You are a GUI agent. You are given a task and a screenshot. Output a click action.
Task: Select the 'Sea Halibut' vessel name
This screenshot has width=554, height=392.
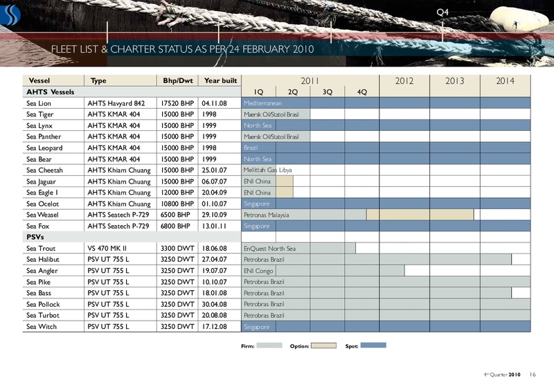43,259
